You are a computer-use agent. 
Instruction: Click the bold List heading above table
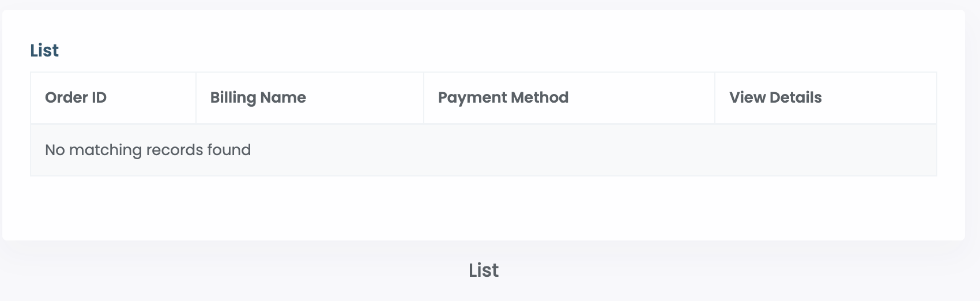(x=44, y=51)
